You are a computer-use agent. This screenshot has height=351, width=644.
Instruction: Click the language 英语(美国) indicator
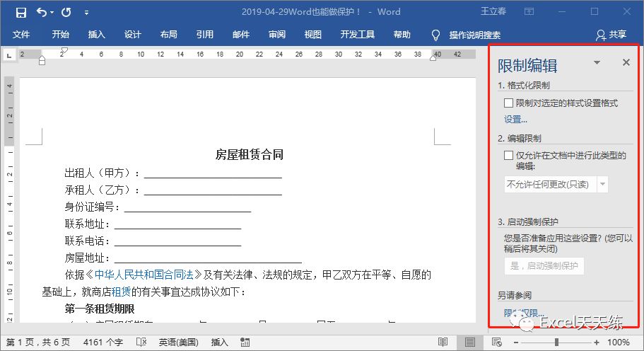(178, 343)
